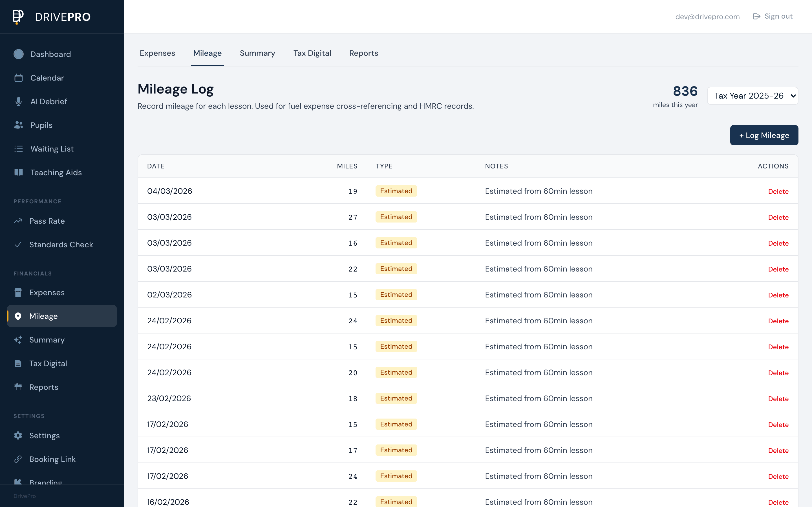812x507 pixels.
Task: Select the Mileage pin icon in sidebar
Action: point(18,316)
